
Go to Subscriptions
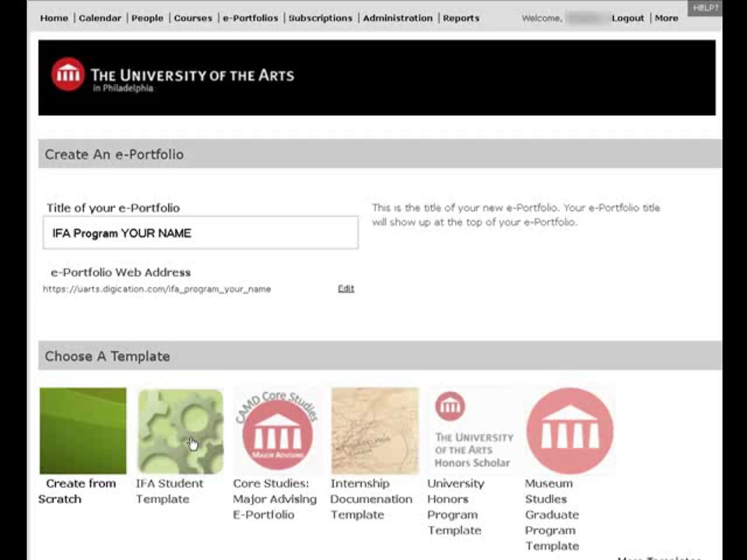point(321,18)
